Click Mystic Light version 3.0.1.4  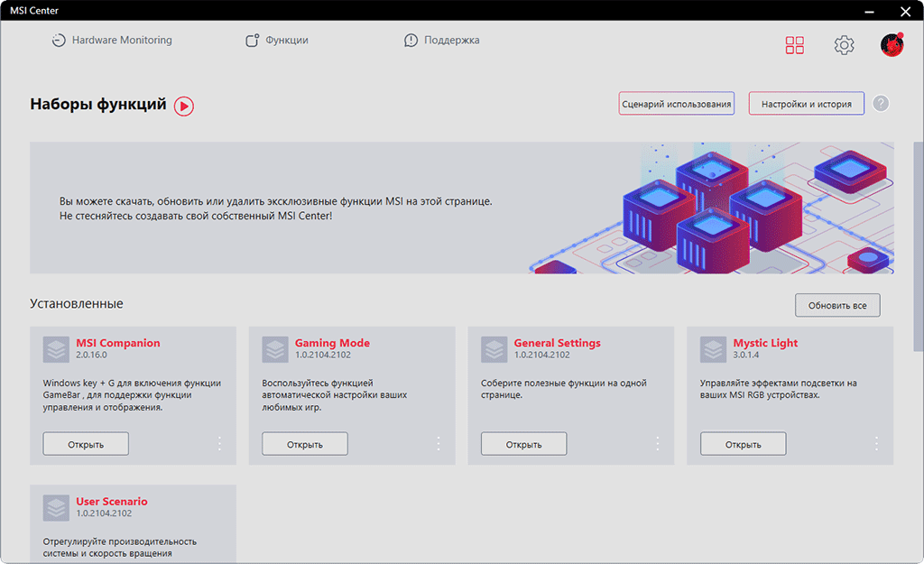746,355
